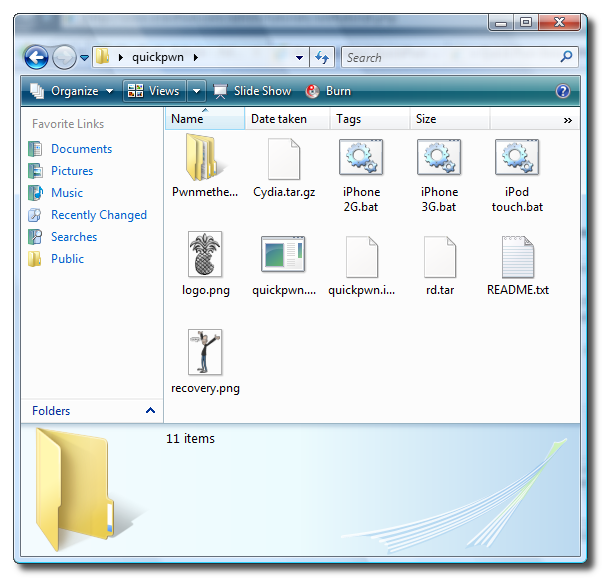Viewport: 602px width, 578px height.
Task: Click the large folder icon in details pane
Action: (x=77, y=489)
